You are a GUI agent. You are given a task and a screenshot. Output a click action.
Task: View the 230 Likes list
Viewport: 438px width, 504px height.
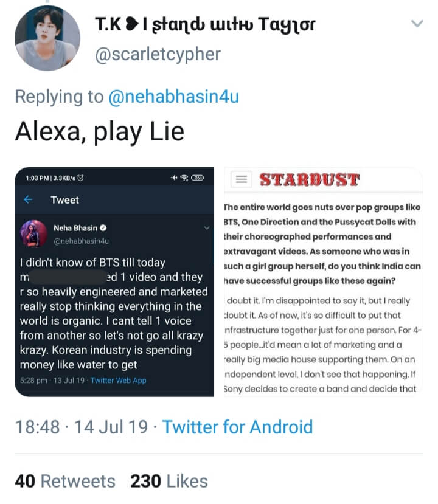pos(169,482)
